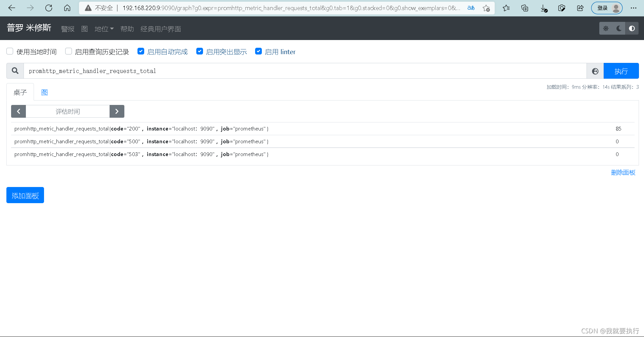Screen dimensions: 644x337
Task: Click the share page icon
Action: click(580, 8)
